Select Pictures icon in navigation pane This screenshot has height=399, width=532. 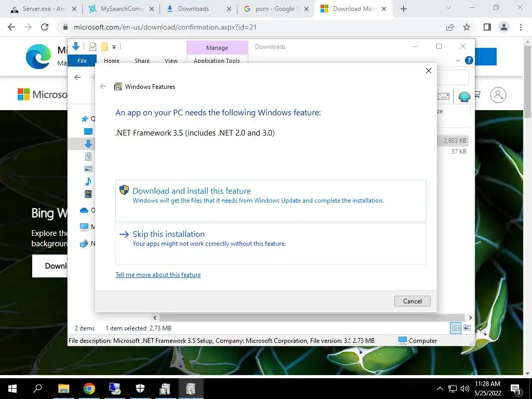click(88, 169)
